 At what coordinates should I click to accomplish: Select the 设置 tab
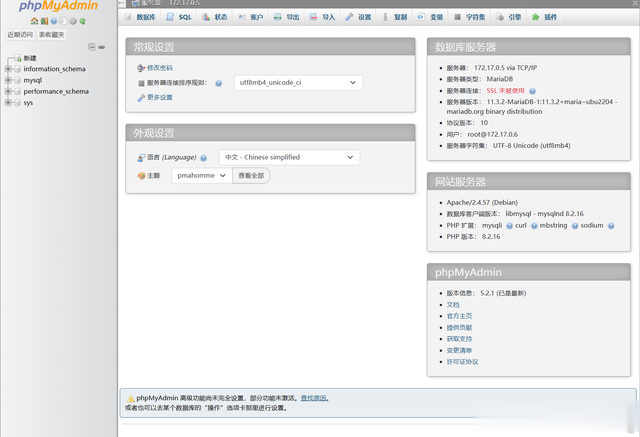(358, 17)
